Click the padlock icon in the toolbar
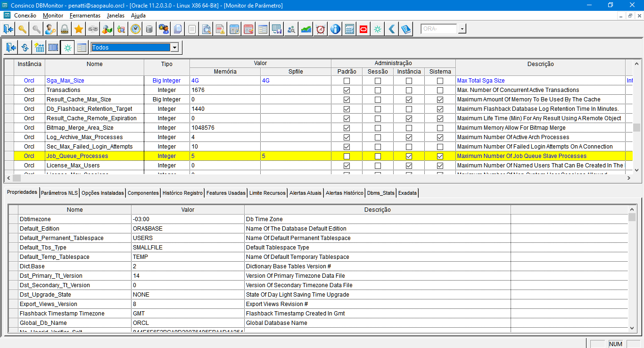 [65, 29]
